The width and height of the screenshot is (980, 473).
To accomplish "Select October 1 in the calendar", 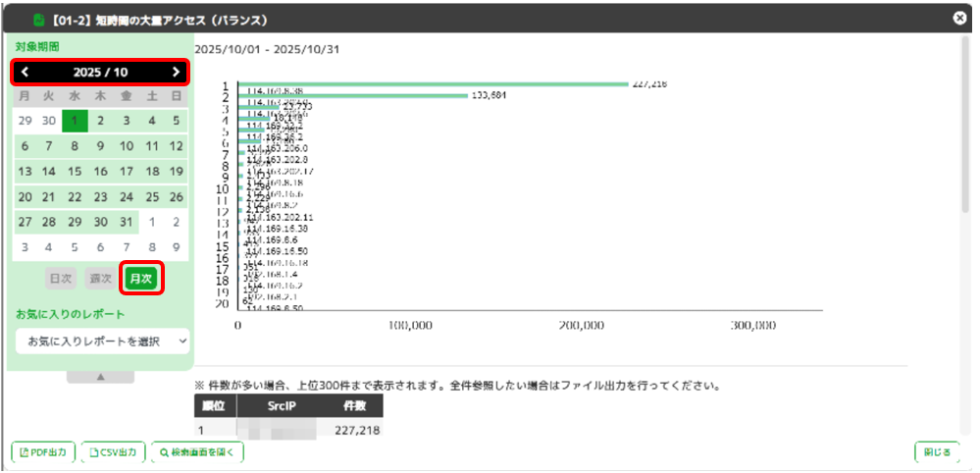I will coord(75,121).
